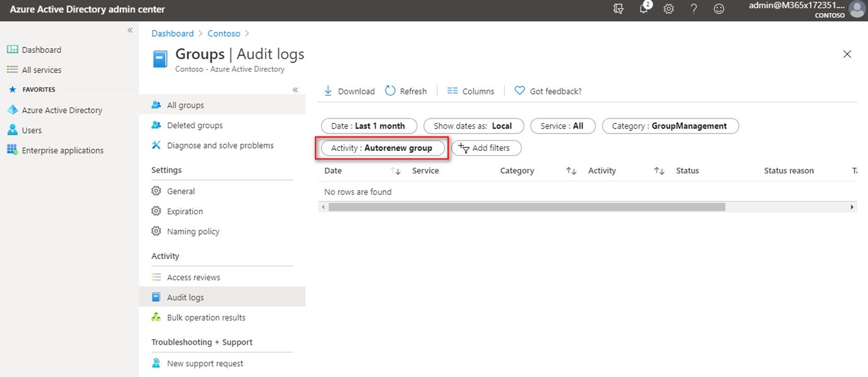This screenshot has height=377, width=868.
Task: Click Got feedback? link
Action: pos(548,91)
